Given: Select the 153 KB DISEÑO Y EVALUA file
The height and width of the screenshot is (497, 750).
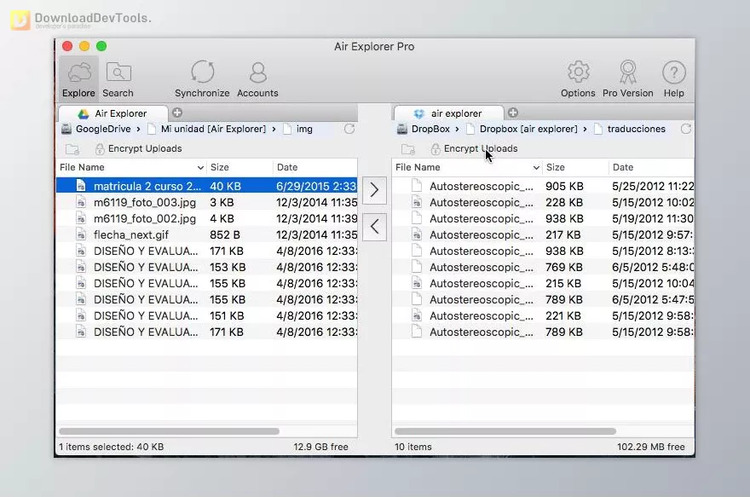Looking at the screenshot, I should click(x=207, y=267).
